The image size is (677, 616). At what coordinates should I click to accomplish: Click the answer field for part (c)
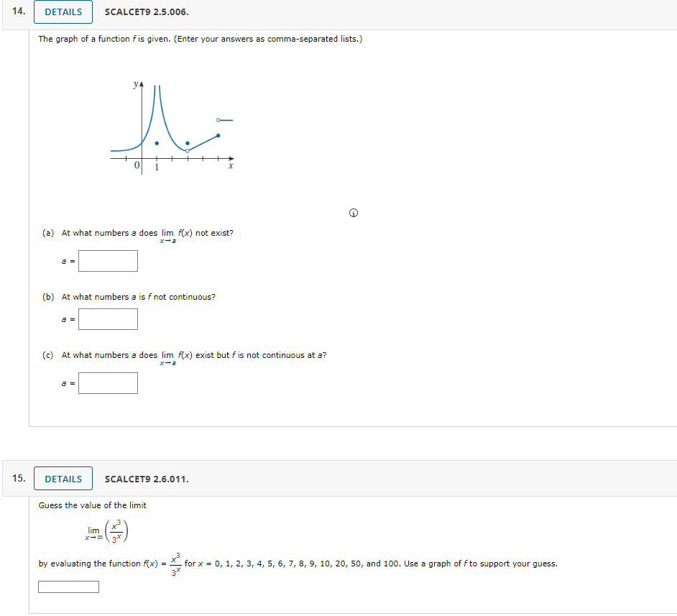[108, 382]
